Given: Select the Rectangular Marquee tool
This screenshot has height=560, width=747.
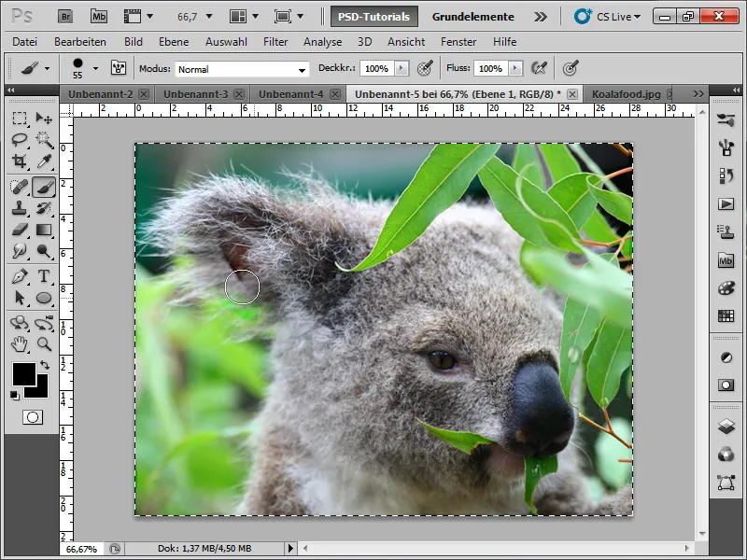Looking at the screenshot, I should click(x=20, y=119).
